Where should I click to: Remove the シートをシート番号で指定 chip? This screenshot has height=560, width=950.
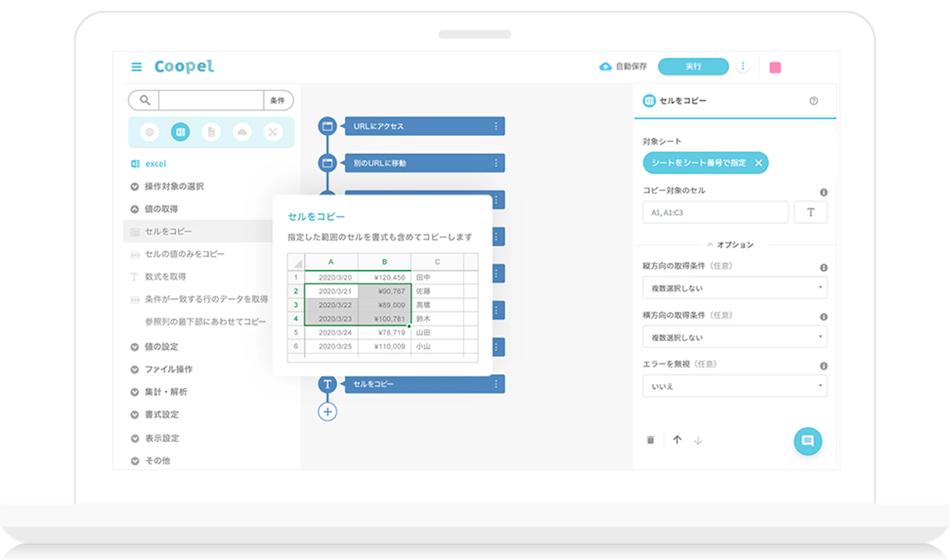[759, 163]
